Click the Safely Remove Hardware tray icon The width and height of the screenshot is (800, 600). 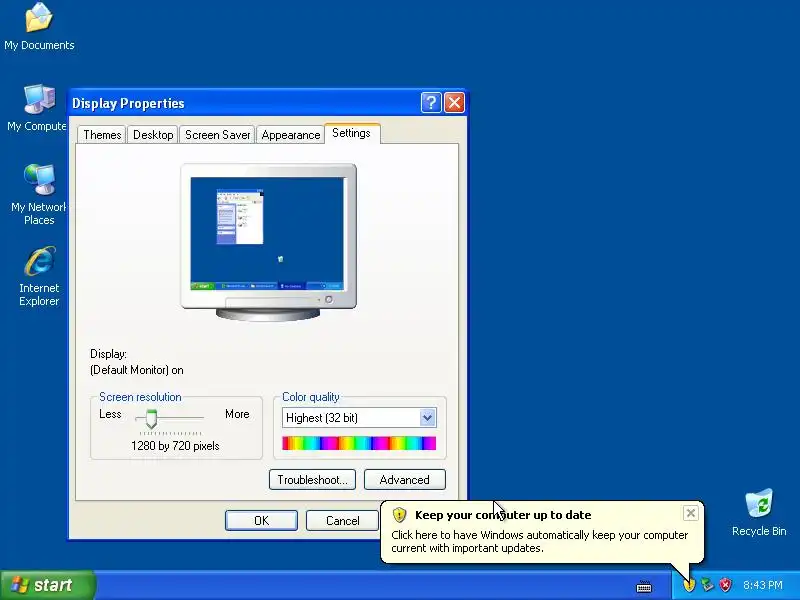(707, 585)
